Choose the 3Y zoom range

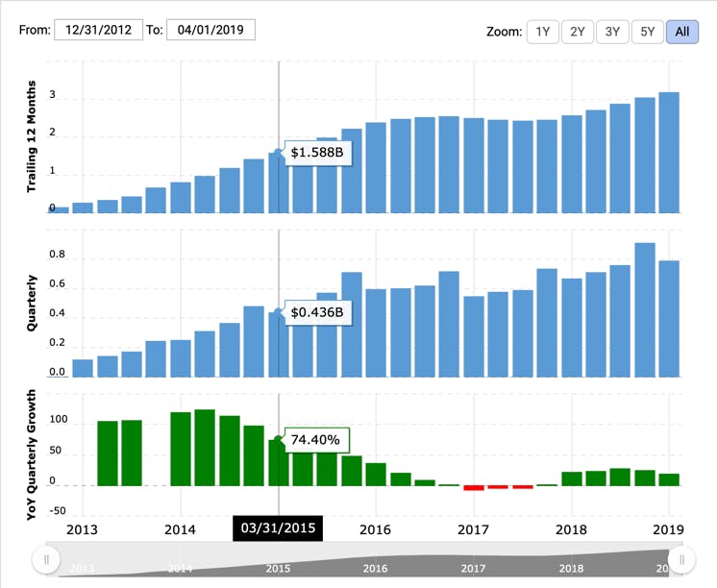click(612, 32)
